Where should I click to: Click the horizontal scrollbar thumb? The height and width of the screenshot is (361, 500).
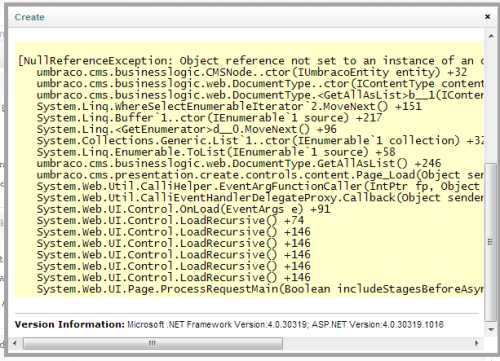click(153, 343)
